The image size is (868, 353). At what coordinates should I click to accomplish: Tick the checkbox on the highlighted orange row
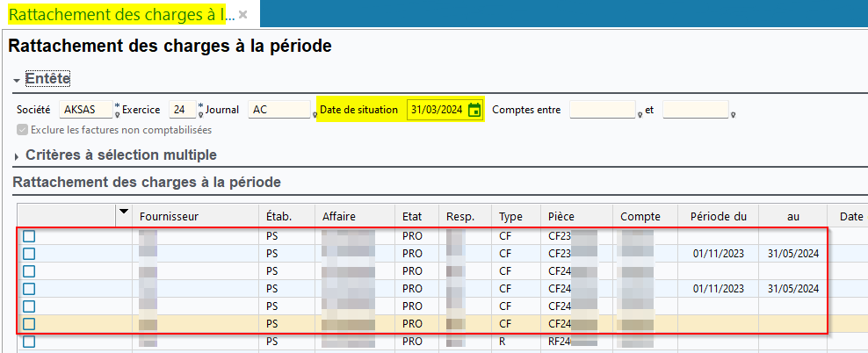click(29, 324)
